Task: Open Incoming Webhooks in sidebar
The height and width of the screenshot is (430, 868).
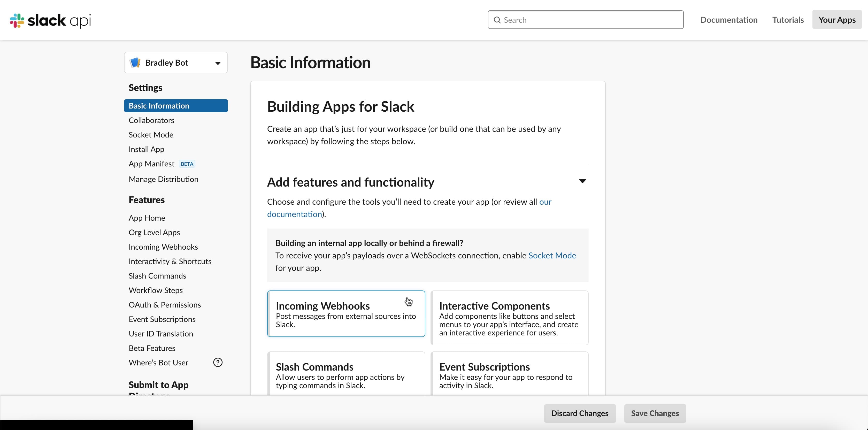Action: [163, 247]
